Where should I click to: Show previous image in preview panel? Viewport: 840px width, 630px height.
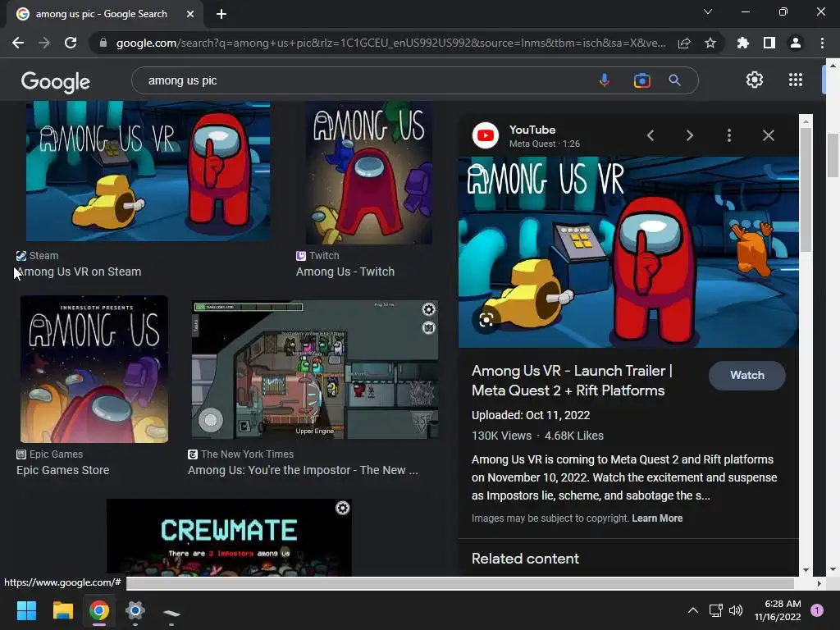click(651, 135)
